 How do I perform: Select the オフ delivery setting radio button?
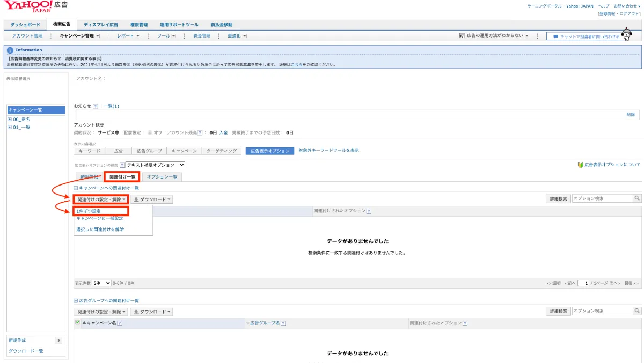click(x=150, y=132)
